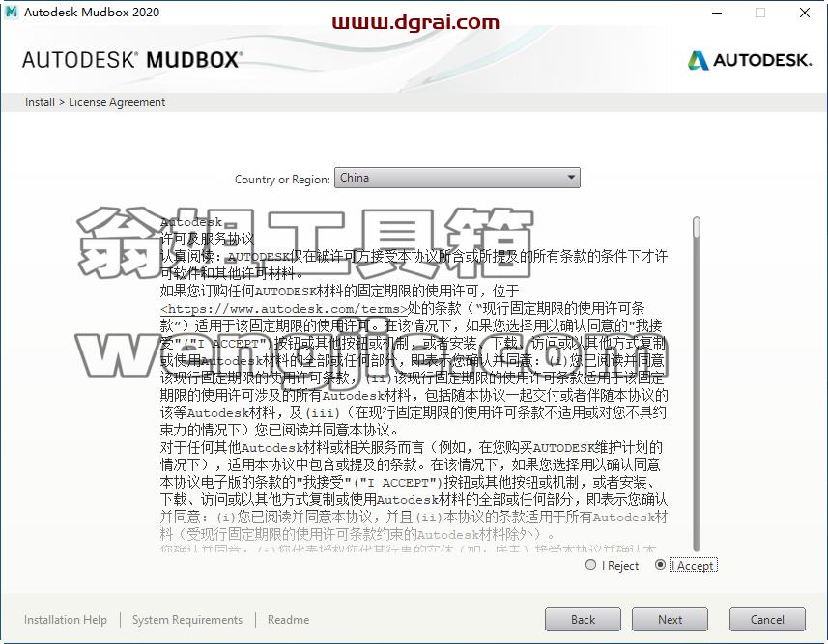The width and height of the screenshot is (828, 644).
Task: Open the Country or Region combo box
Action: coord(457,178)
